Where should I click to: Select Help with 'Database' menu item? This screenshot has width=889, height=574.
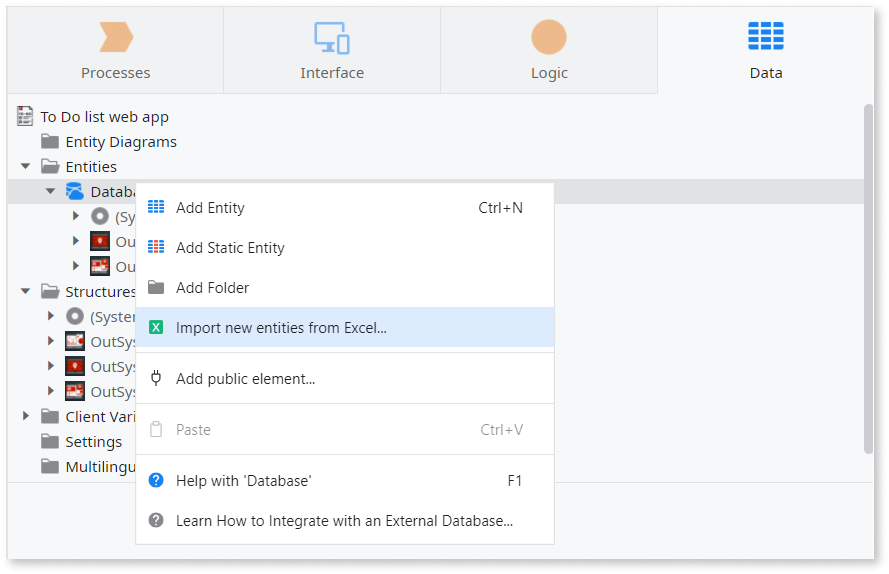(244, 481)
